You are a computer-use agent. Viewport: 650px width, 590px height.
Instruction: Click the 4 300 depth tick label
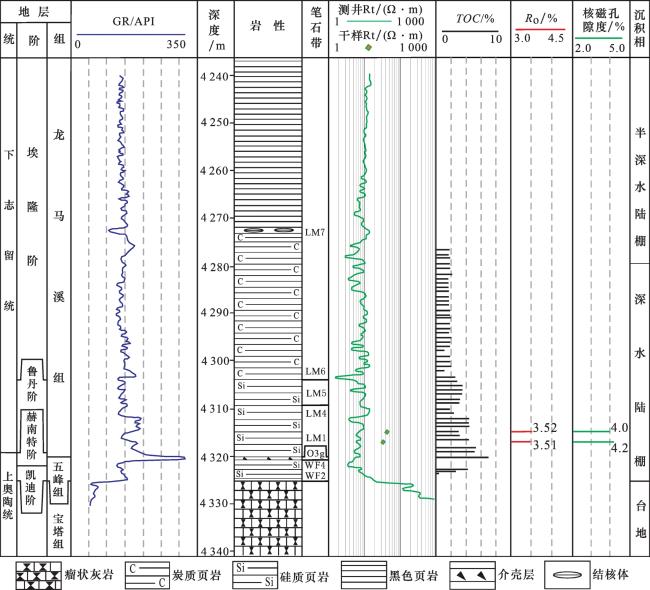coord(215,361)
